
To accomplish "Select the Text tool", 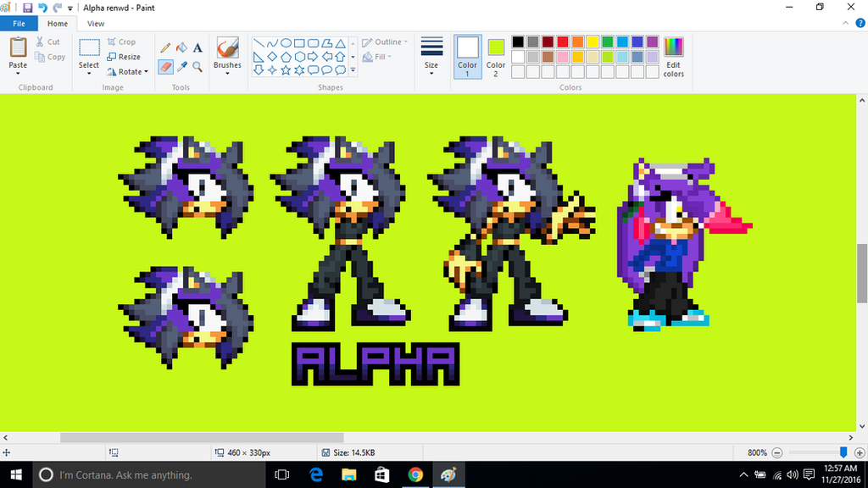I will (198, 48).
